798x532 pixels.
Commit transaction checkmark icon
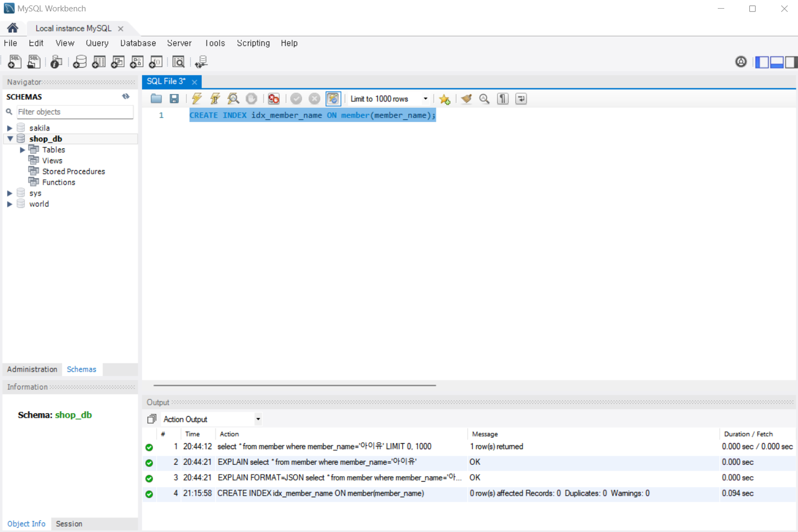tap(296, 99)
